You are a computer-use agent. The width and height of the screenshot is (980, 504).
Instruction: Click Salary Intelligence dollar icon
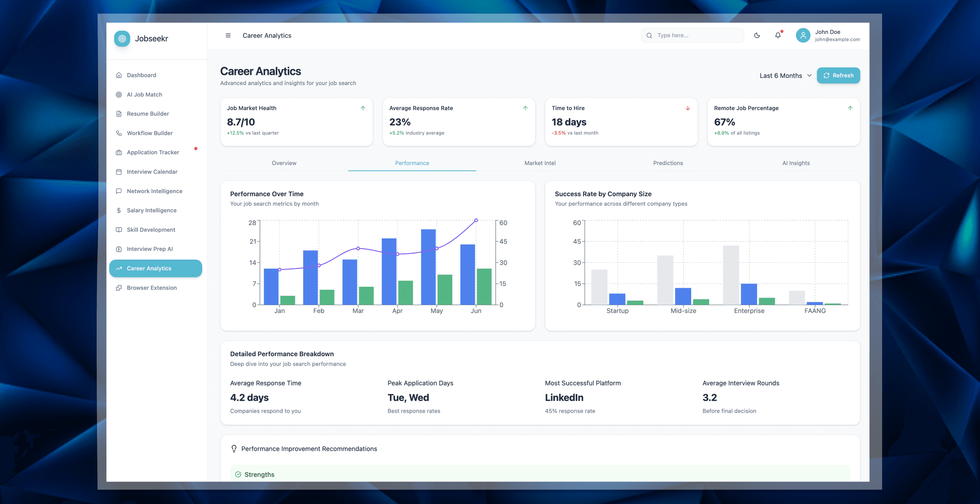tap(119, 210)
